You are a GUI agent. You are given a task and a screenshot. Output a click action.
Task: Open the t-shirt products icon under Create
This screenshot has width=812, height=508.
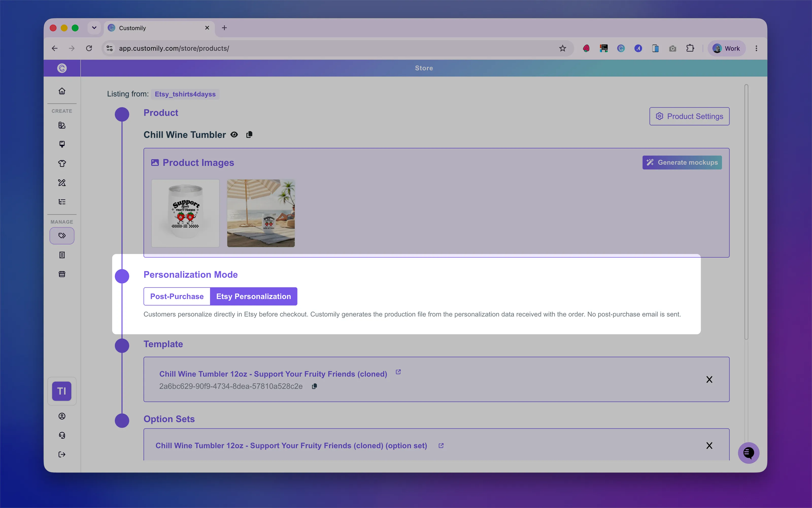pos(62,163)
